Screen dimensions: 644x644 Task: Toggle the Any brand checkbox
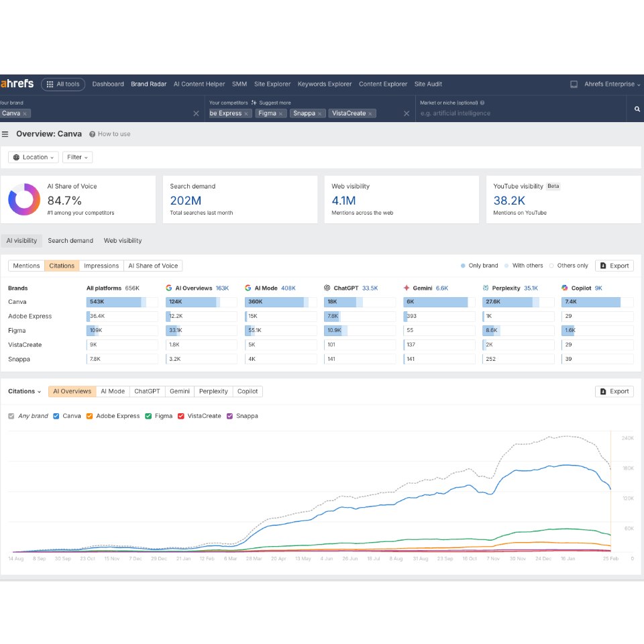[11, 416]
